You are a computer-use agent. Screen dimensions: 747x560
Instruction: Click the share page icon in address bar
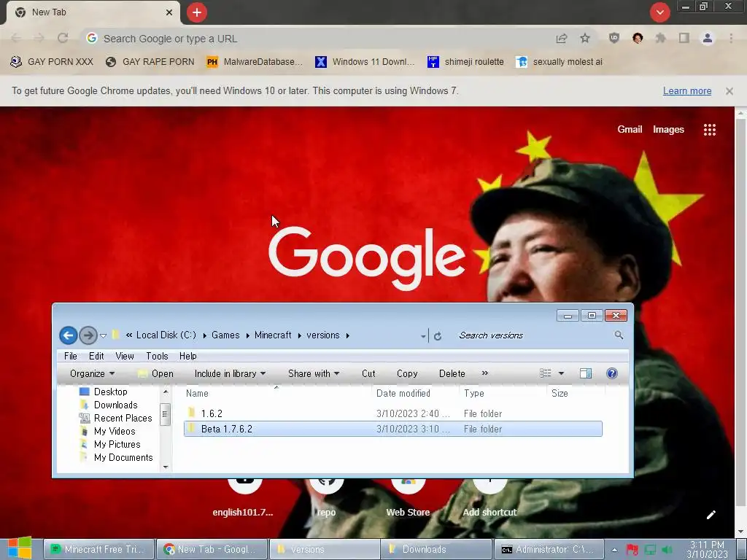562,39
